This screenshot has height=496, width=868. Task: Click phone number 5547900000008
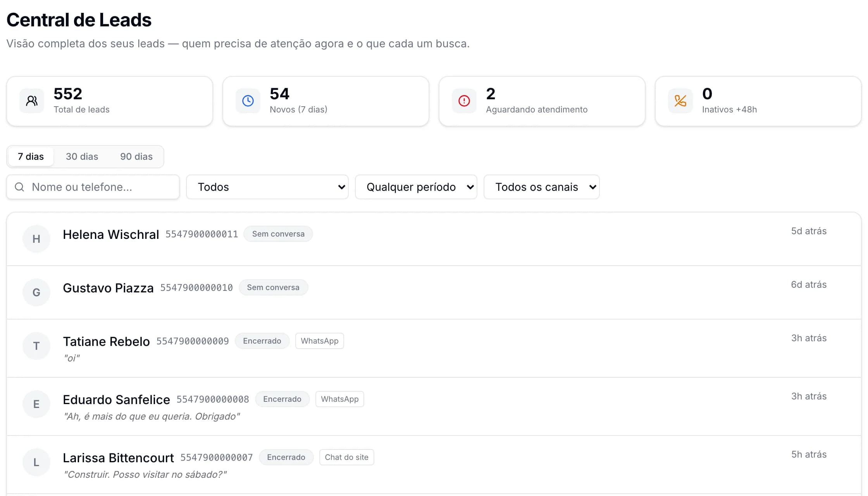(213, 399)
